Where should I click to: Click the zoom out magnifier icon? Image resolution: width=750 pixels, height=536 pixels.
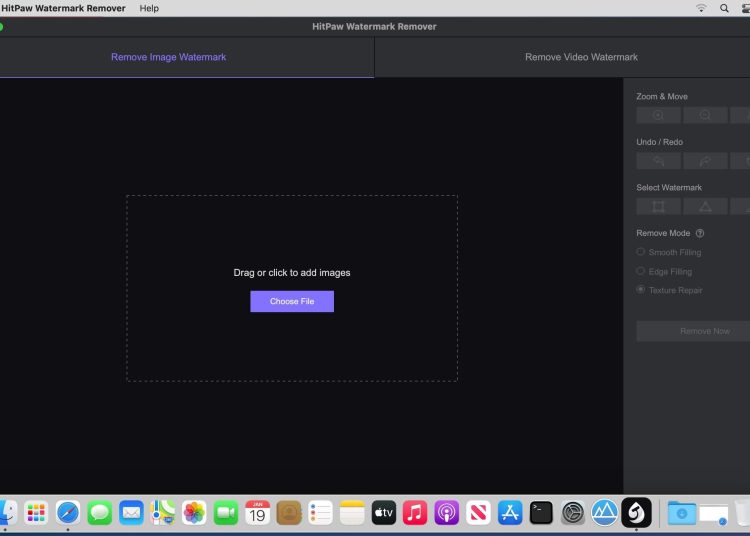point(705,115)
